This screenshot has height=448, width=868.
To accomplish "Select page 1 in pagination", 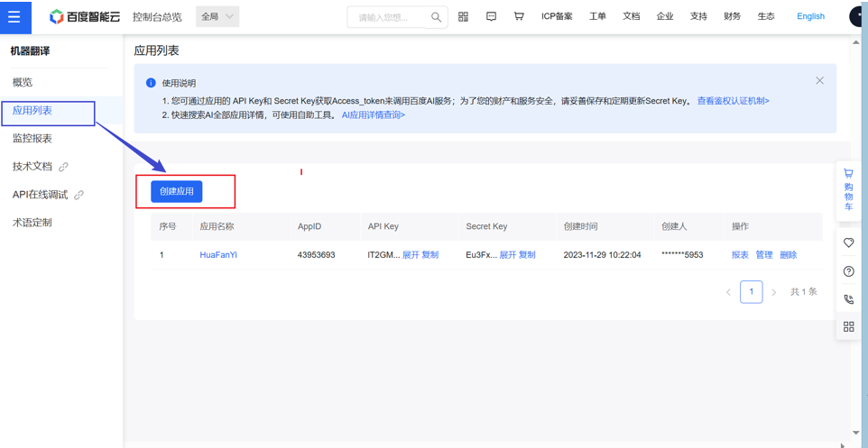I will click(x=752, y=291).
